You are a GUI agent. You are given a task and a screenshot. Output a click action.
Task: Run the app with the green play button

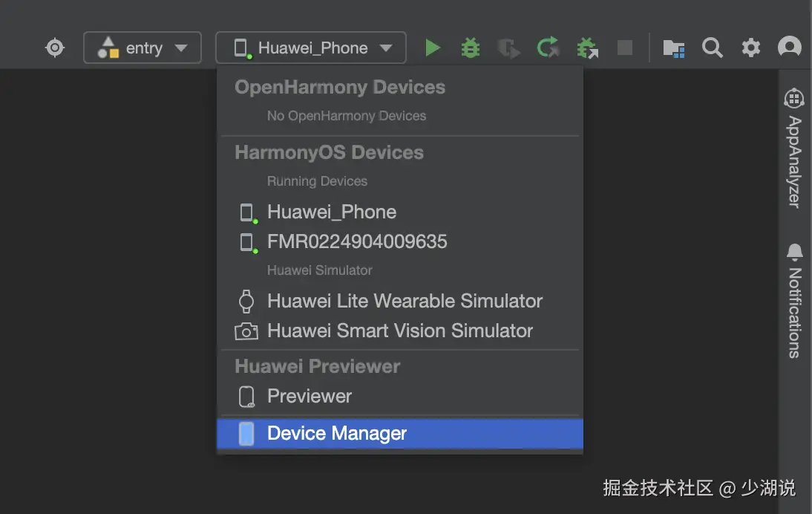point(433,48)
